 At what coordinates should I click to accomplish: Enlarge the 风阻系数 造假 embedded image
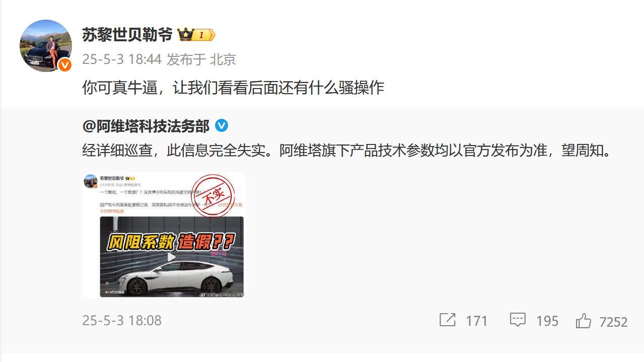point(164,235)
